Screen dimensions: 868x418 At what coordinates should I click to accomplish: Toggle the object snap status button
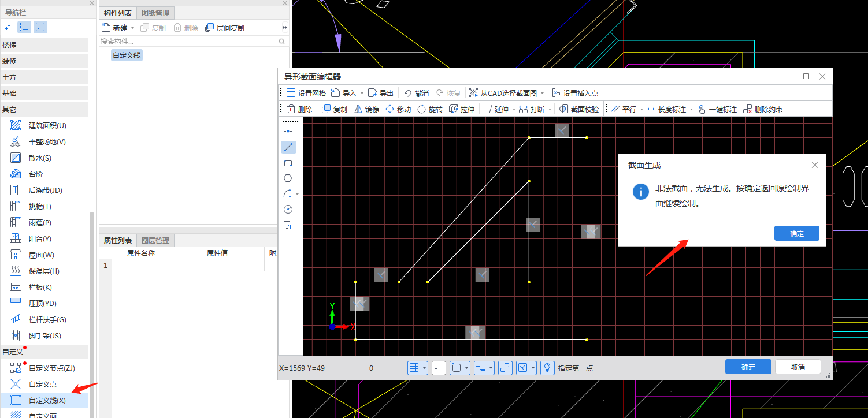(x=457, y=368)
